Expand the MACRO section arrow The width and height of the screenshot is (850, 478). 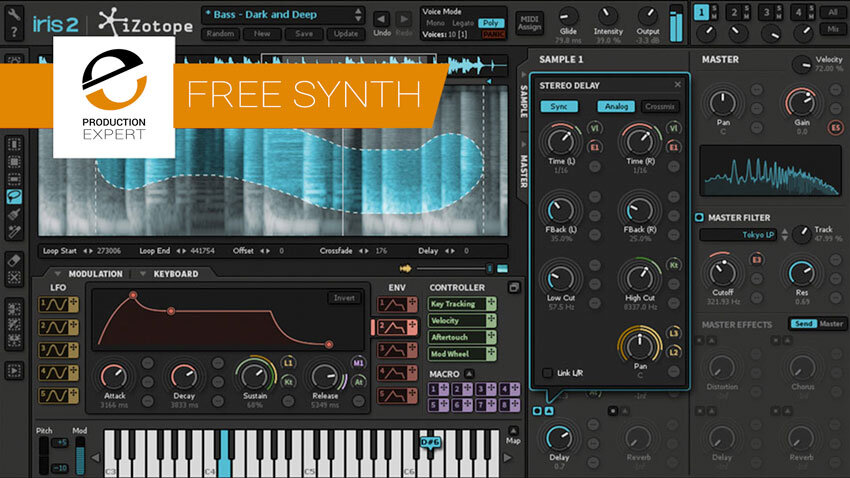coord(469,374)
